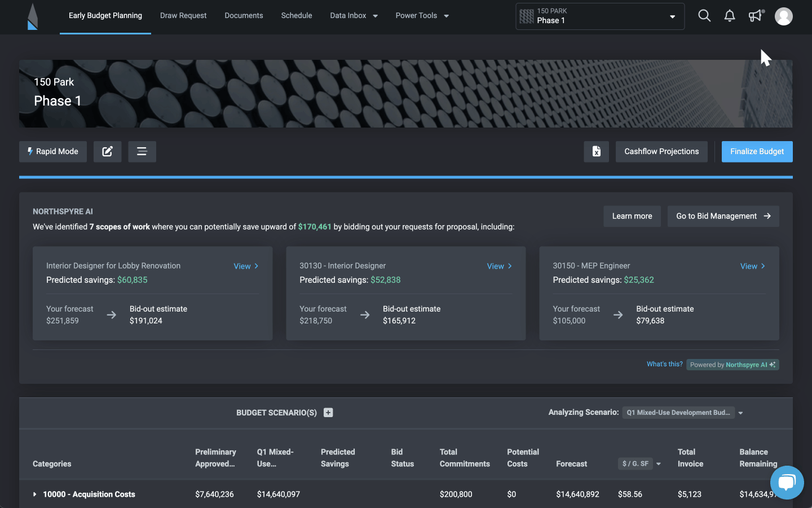Viewport: 812px width, 508px height.
Task: Click Q1 Mixed-Use column header
Action: pyautogui.click(x=275, y=458)
